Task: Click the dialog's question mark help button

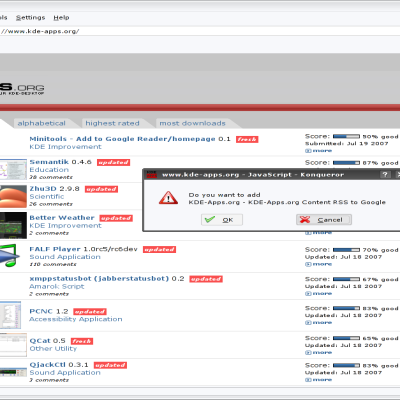Action: (385, 174)
